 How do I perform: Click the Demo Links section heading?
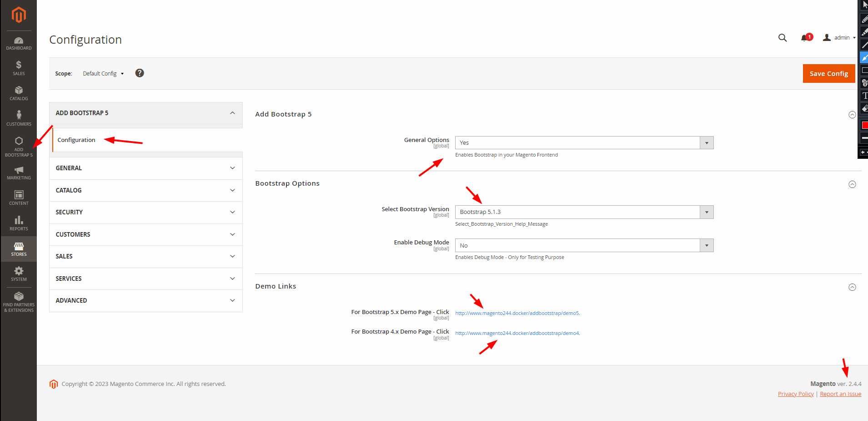[276, 286]
